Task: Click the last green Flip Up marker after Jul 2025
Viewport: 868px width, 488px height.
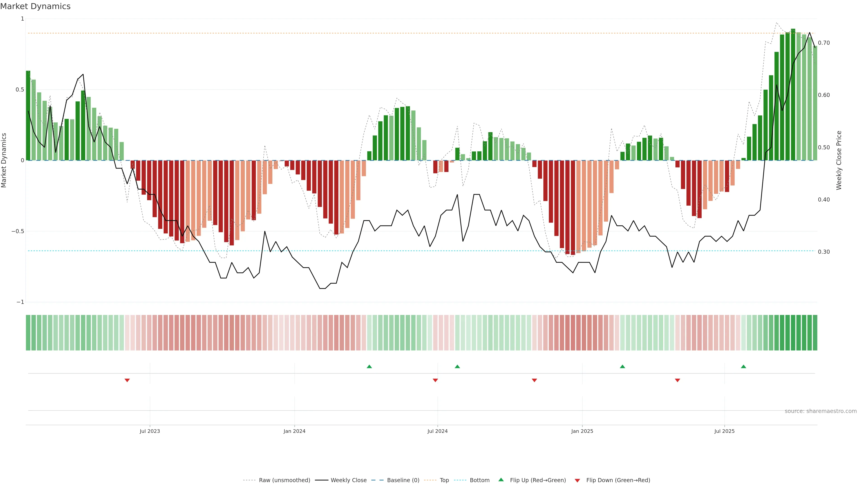Action: coord(743,366)
